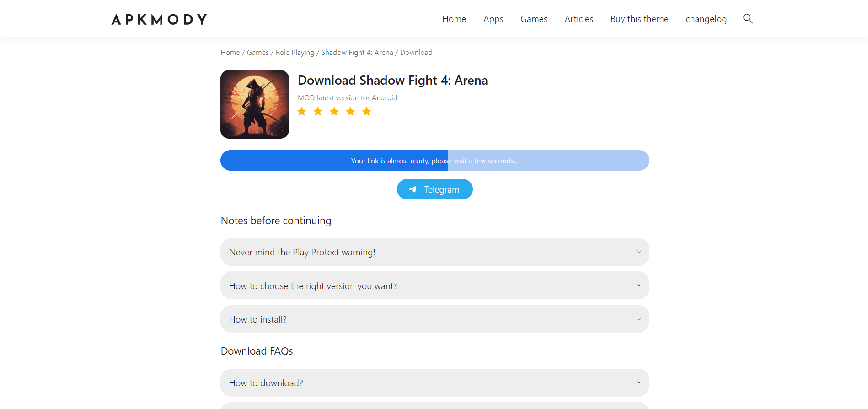Click the fifth rating star

point(367,112)
